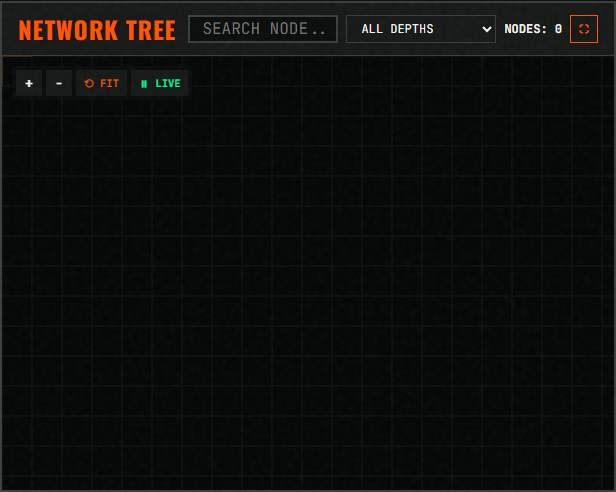Zoom in with the plus button
This screenshot has width=616, height=492.
29,83
